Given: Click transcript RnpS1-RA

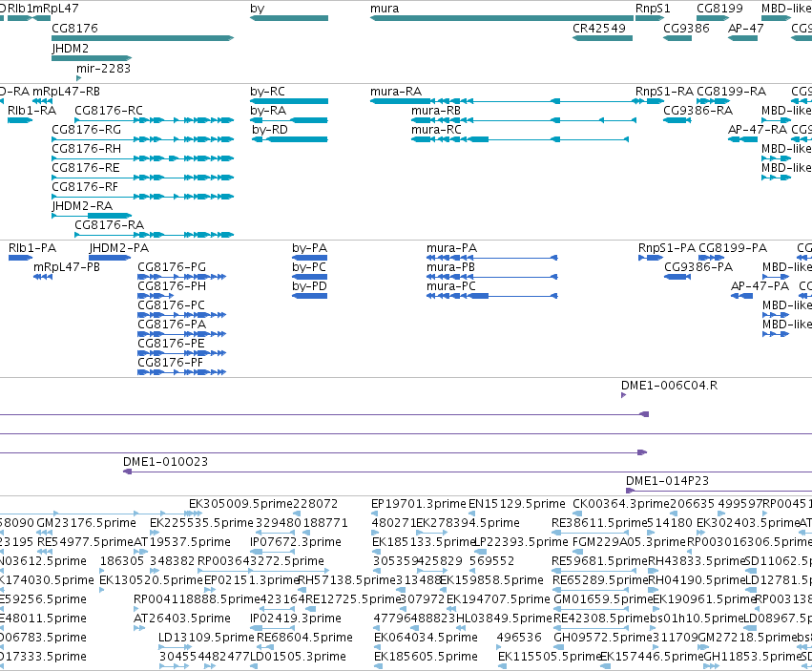Looking at the screenshot, I should click(x=664, y=92).
